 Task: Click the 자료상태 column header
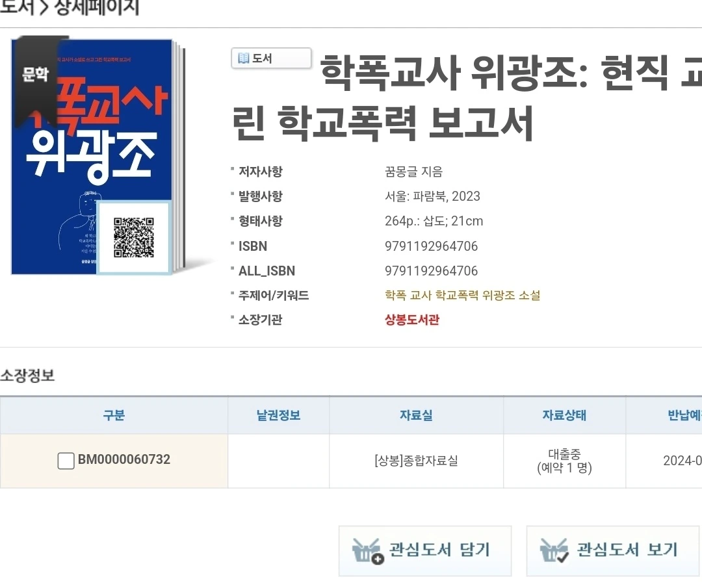pyautogui.click(x=564, y=415)
